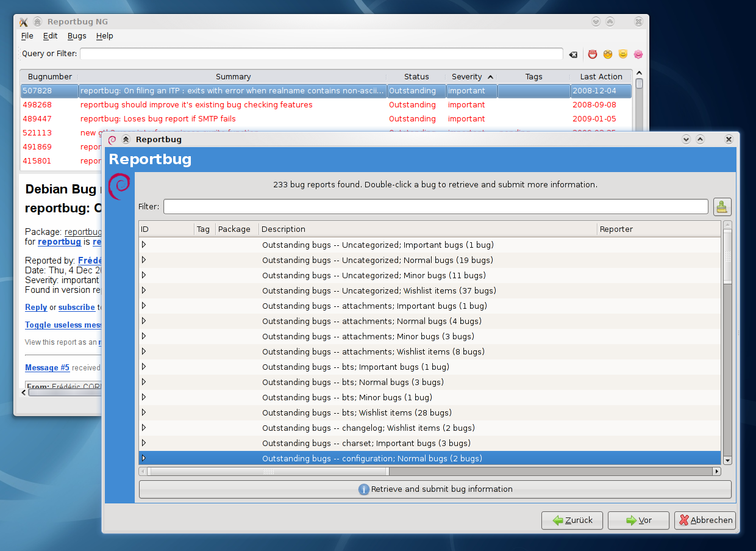Maximize the Reportbug dialog with up-chevron button
Screen dimensions: 756x551
click(x=700, y=139)
